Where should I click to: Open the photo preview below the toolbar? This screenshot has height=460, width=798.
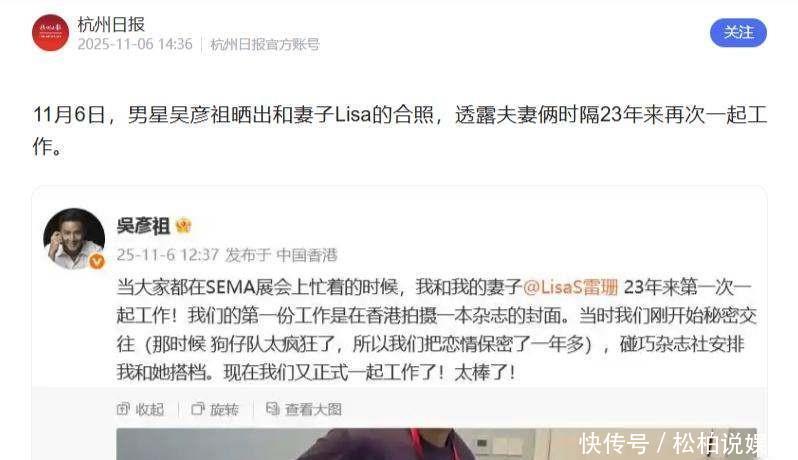click(437, 444)
